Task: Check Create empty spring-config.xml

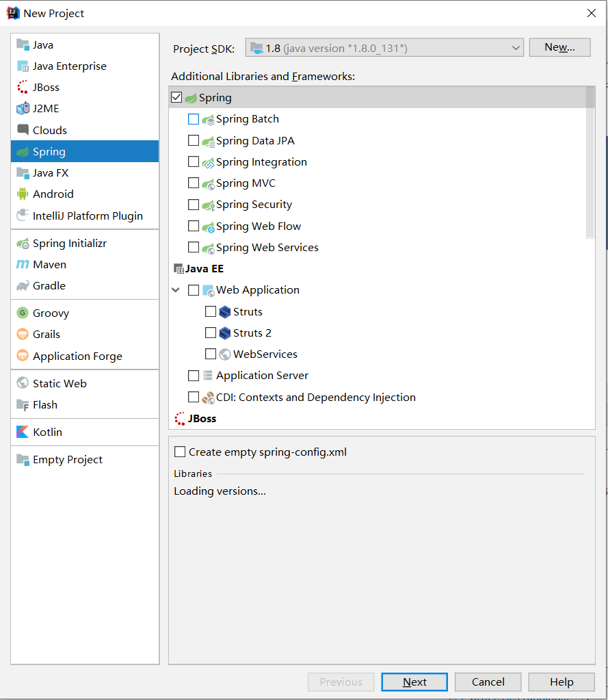Action: tap(180, 452)
